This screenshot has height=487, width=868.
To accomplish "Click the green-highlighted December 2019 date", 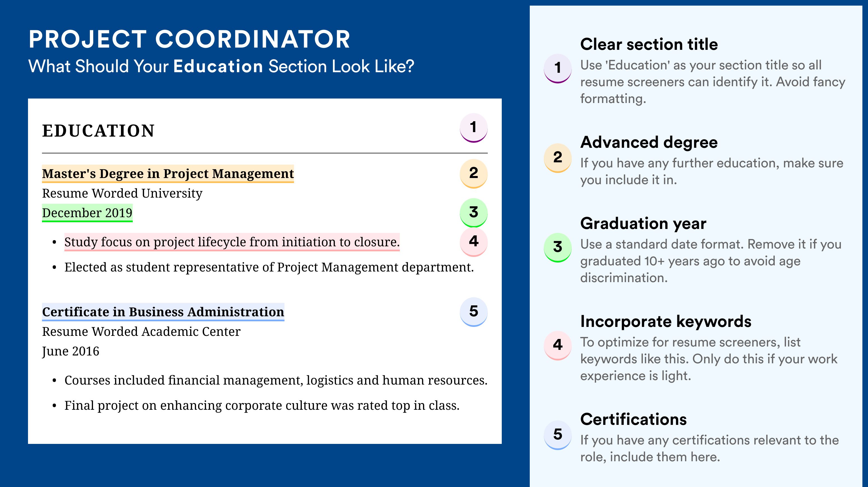I will tap(87, 213).
